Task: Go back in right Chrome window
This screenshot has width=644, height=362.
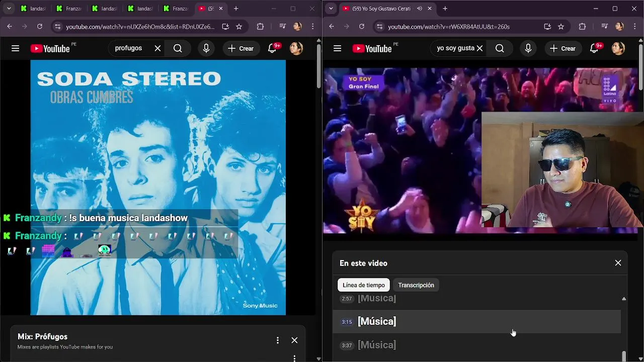Action: [x=332, y=27]
